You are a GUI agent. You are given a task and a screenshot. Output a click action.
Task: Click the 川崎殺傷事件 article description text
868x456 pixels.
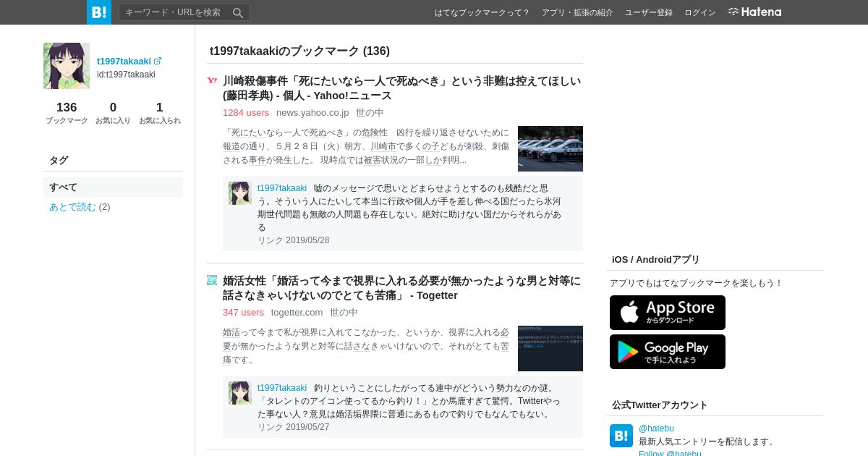point(366,146)
